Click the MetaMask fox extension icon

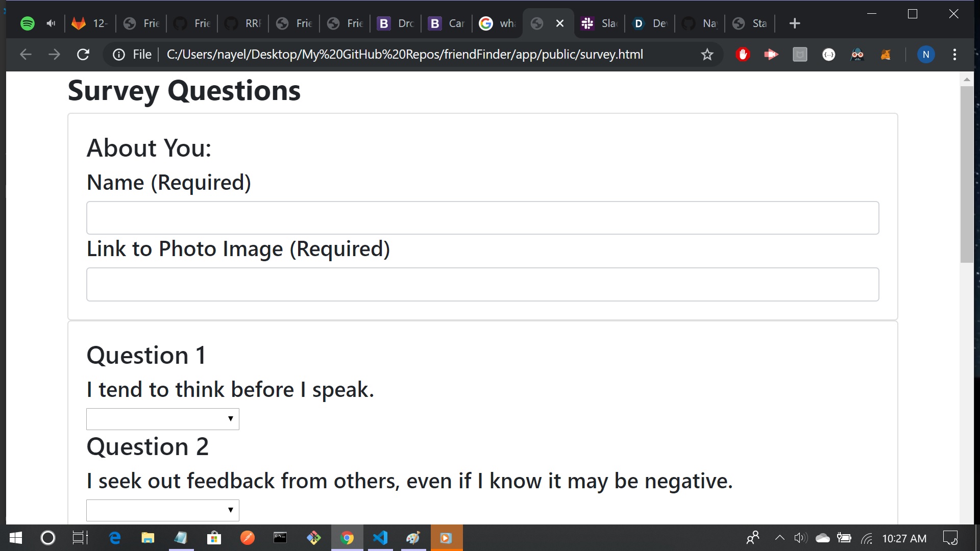[x=886, y=55]
